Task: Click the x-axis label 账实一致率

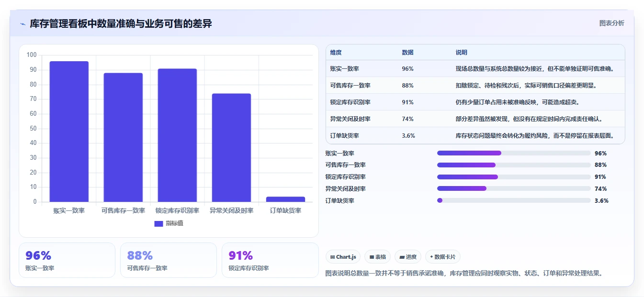Action: point(69,210)
